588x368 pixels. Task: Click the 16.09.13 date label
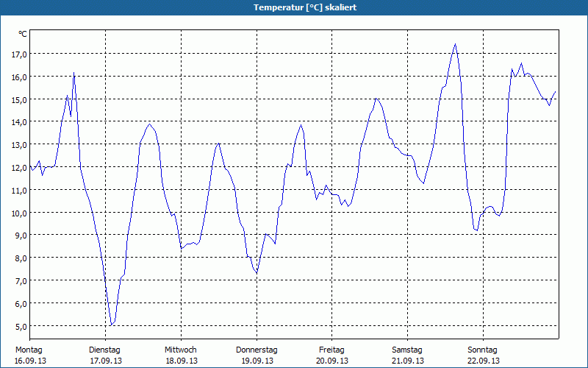29,361
